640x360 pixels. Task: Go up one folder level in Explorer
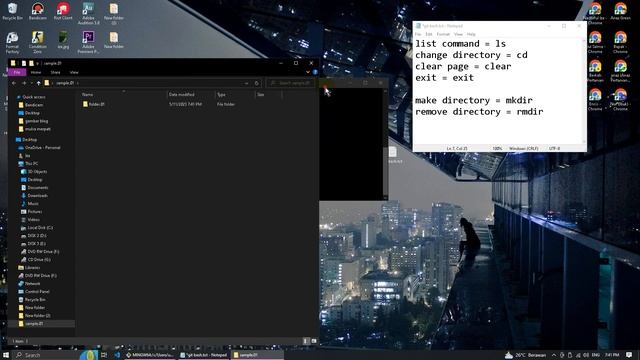(x=38, y=83)
